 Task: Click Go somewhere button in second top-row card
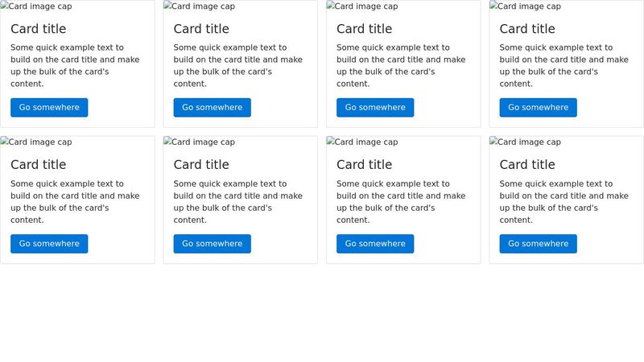pyautogui.click(x=213, y=108)
